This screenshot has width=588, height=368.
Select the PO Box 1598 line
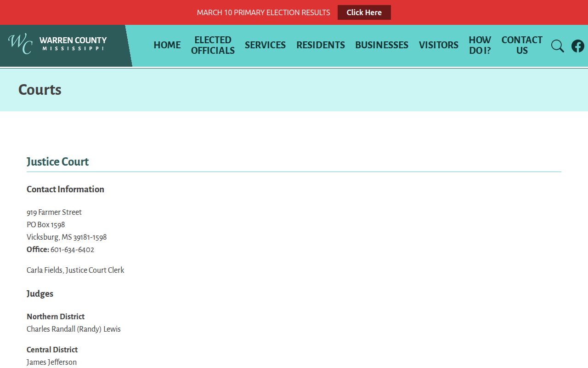[46, 224]
